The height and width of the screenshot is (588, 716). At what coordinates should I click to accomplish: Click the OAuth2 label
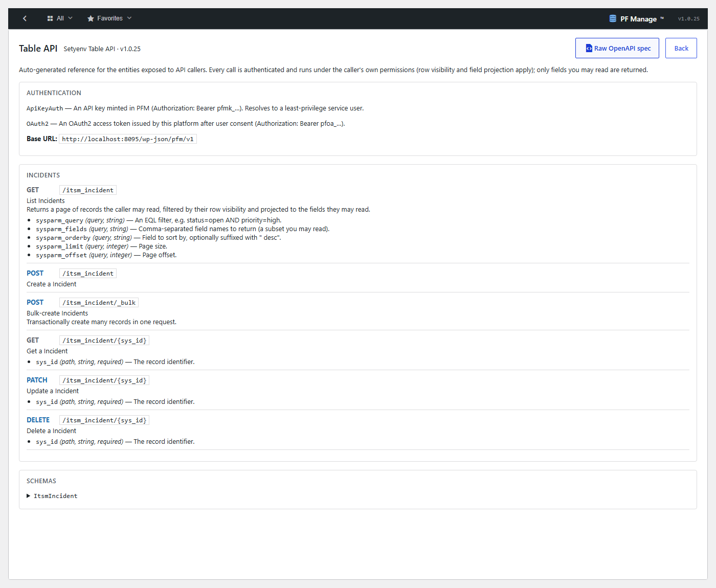click(x=37, y=124)
